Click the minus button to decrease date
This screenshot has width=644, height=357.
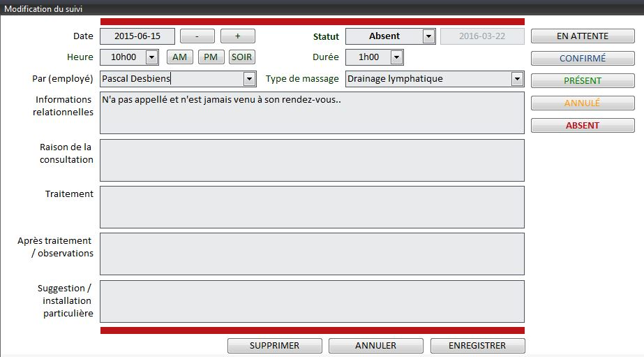(x=197, y=36)
